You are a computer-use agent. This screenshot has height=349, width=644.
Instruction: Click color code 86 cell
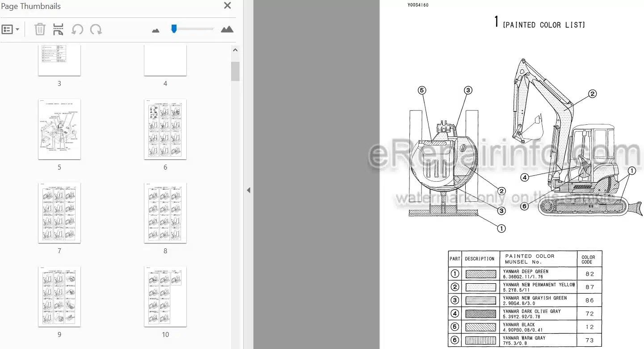click(x=589, y=300)
